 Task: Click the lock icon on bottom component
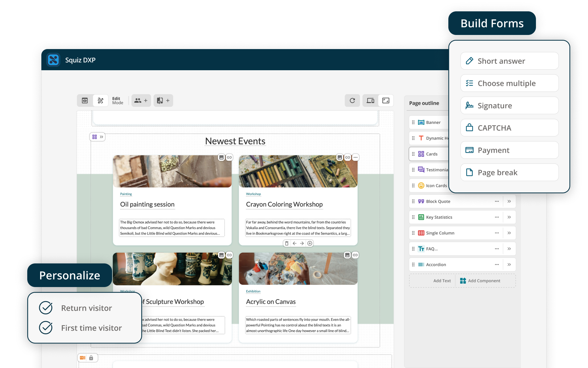[91, 358]
